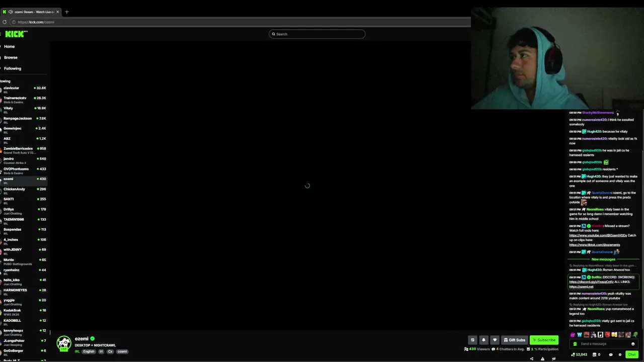Insert the blue W emote from emote bar
The image size is (644, 362).
point(580,335)
